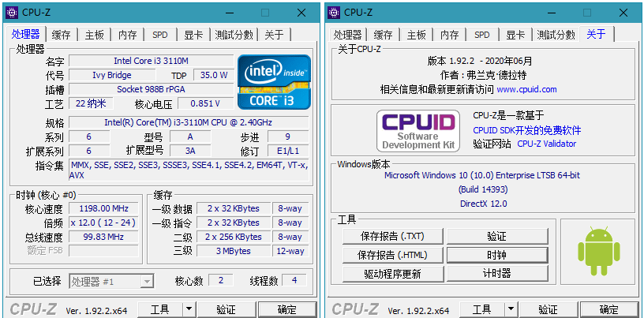Viewport: 644px width, 318px height.
Task: Open the CPU-Z Validator link
Action: click(x=547, y=144)
